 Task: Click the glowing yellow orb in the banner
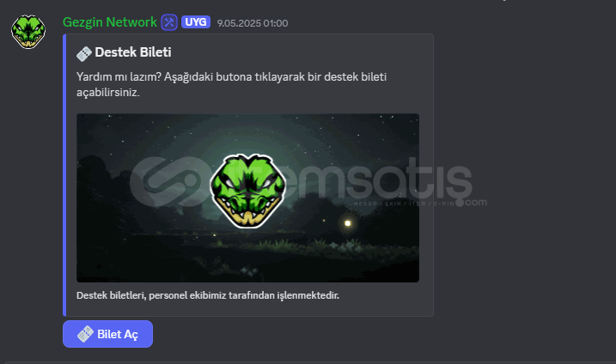(347, 223)
